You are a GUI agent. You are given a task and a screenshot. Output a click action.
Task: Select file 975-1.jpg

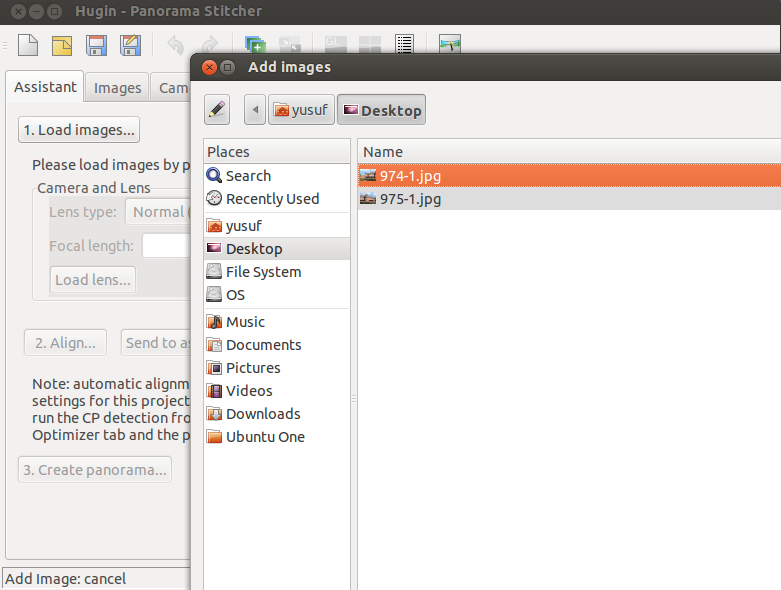569,199
